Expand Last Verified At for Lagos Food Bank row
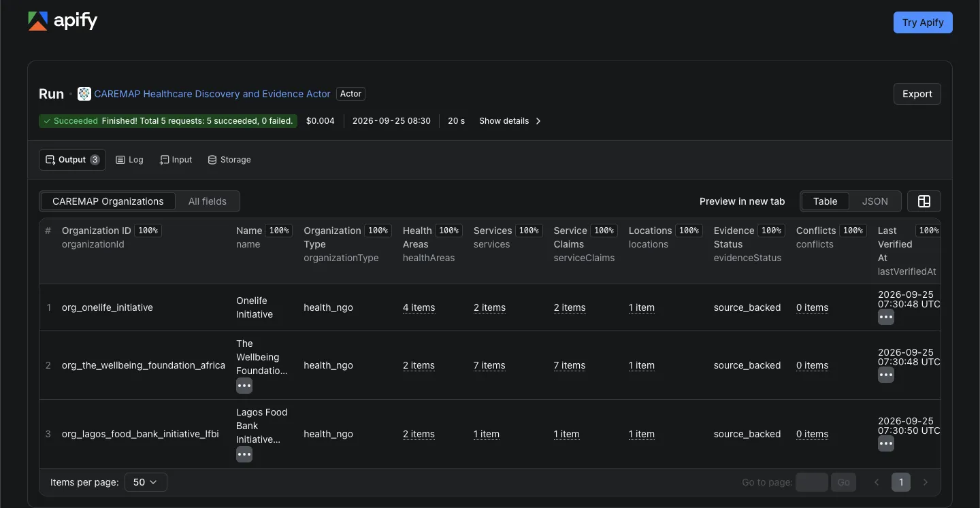 (x=886, y=443)
